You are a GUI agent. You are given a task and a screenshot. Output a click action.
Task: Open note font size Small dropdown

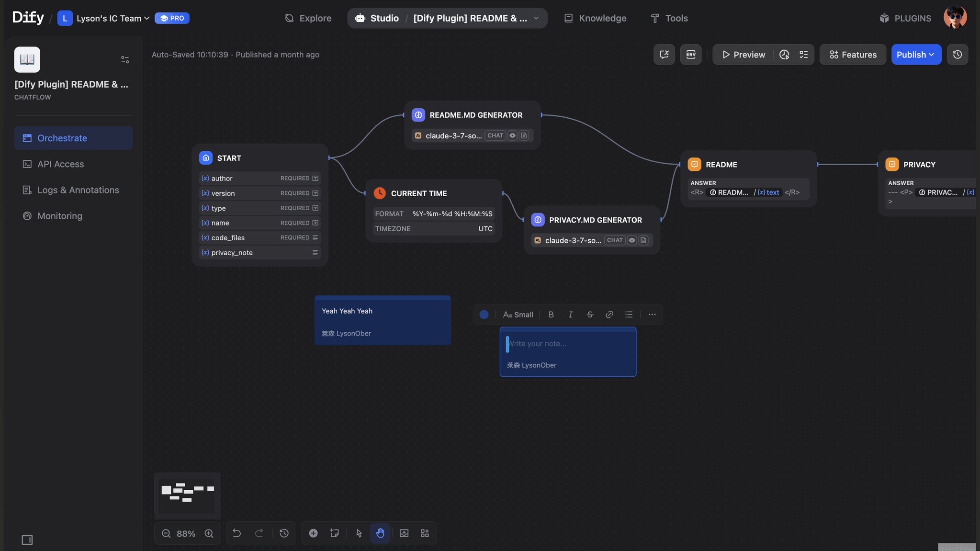coord(518,315)
